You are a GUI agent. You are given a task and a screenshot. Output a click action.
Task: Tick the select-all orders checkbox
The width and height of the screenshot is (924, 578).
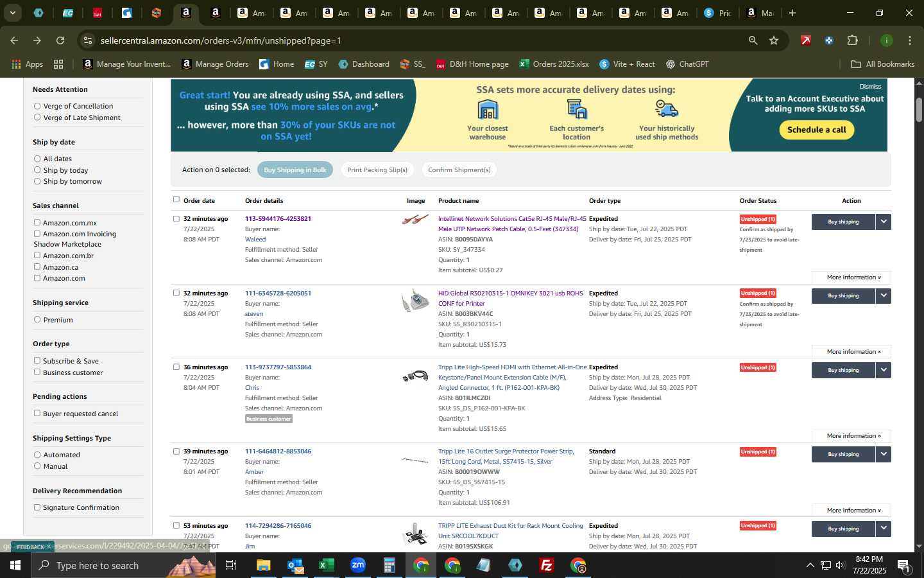coord(176,200)
